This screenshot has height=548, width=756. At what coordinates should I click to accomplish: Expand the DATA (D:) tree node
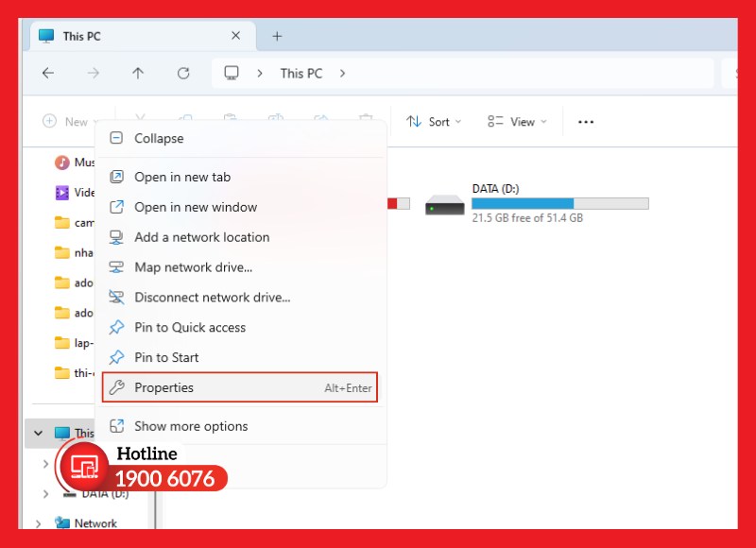(45, 494)
